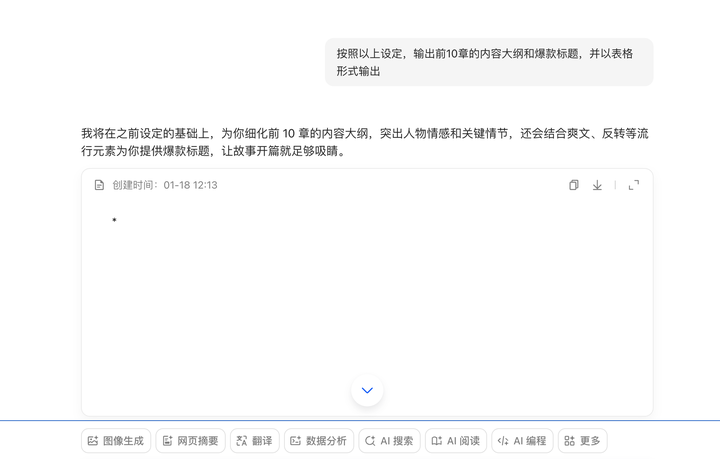Screen dimensions: 720x459
Task: Expand the document card to fullscreen
Action: click(633, 185)
